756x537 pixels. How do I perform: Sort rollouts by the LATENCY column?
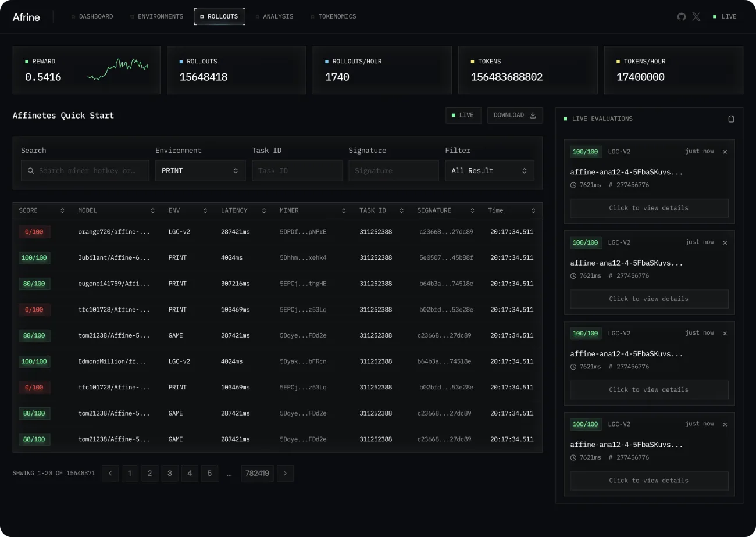(264, 210)
